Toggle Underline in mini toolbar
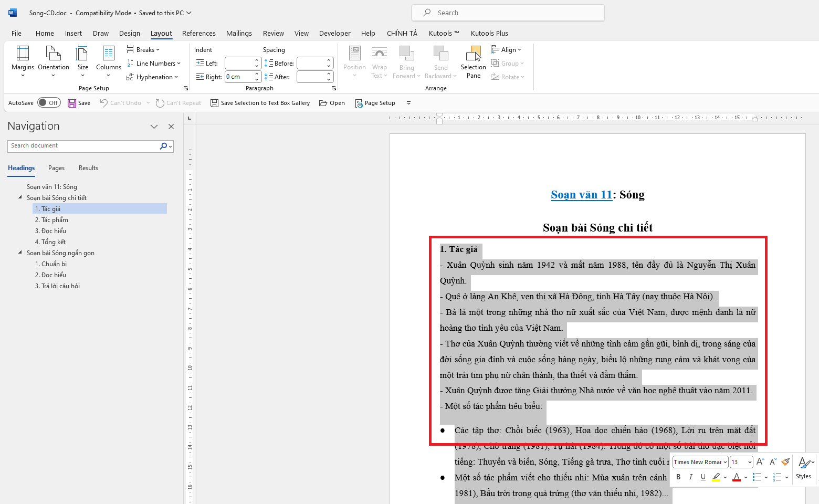819x504 pixels. [x=703, y=477]
